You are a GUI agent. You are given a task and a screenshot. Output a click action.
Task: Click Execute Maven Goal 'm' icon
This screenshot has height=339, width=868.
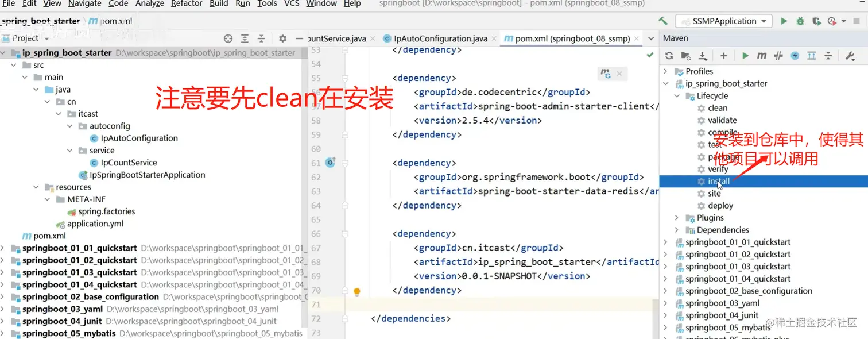[x=762, y=56]
